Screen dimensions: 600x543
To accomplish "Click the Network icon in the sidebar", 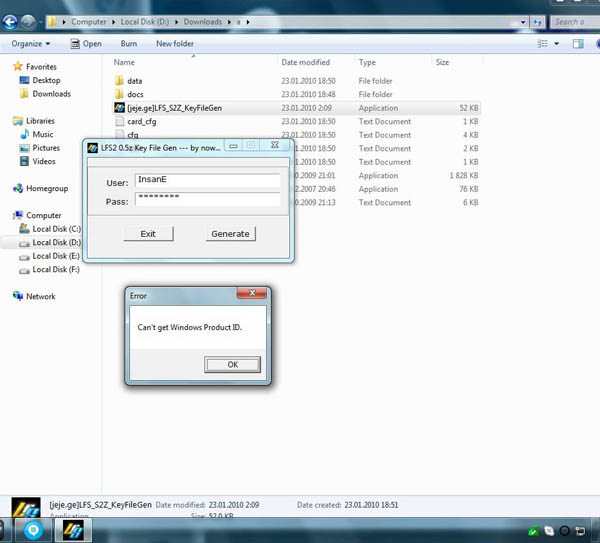I will click(x=18, y=296).
